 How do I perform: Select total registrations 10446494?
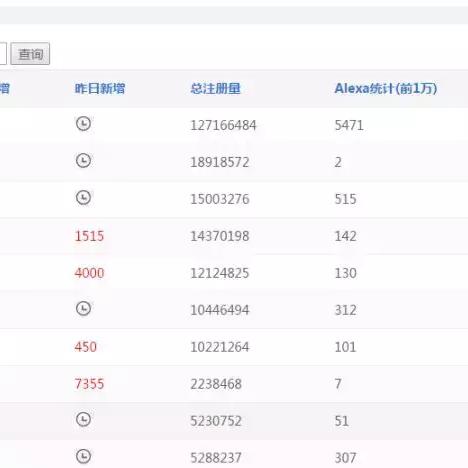220,310
